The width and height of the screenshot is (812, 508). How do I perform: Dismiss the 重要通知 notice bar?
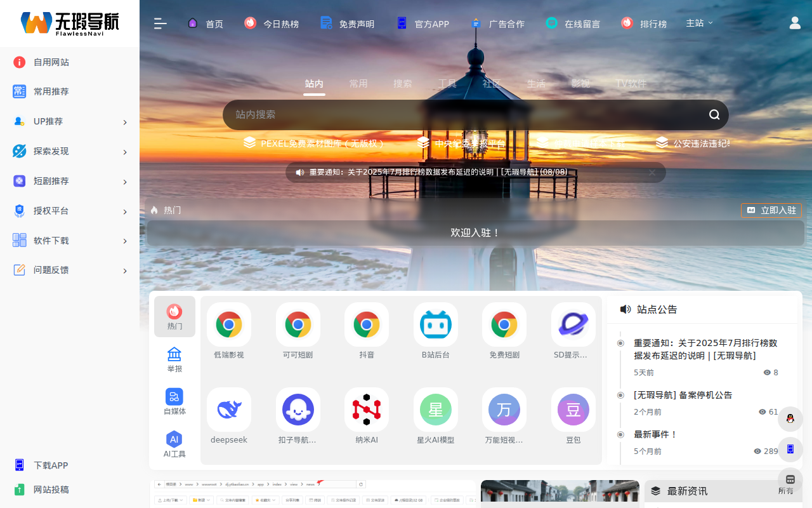coord(652,172)
